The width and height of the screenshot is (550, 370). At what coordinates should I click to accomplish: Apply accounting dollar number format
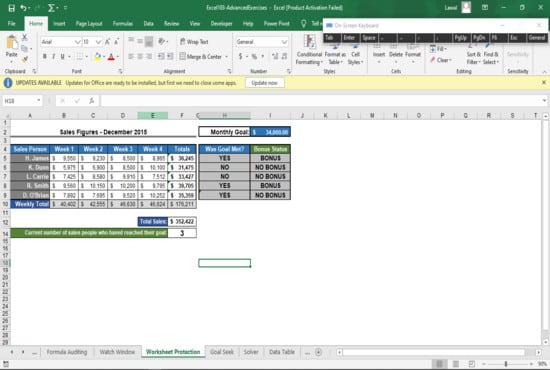(x=240, y=56)
